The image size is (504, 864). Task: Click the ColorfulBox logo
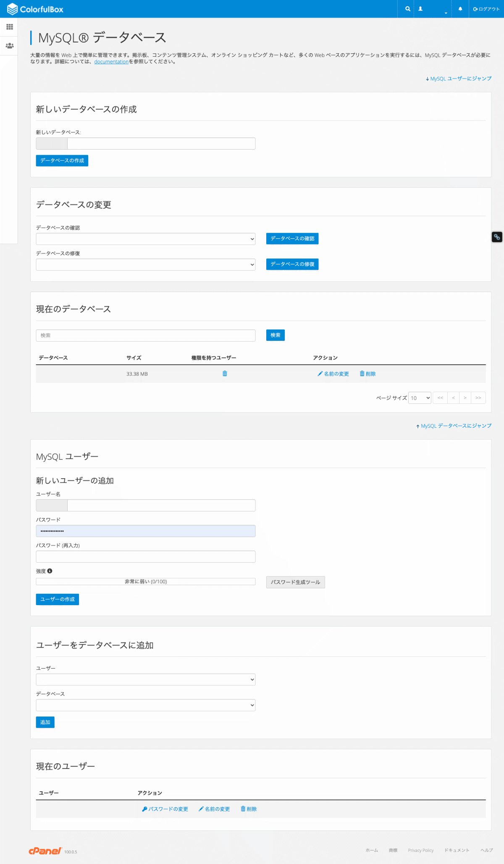(x=35, y=9)
